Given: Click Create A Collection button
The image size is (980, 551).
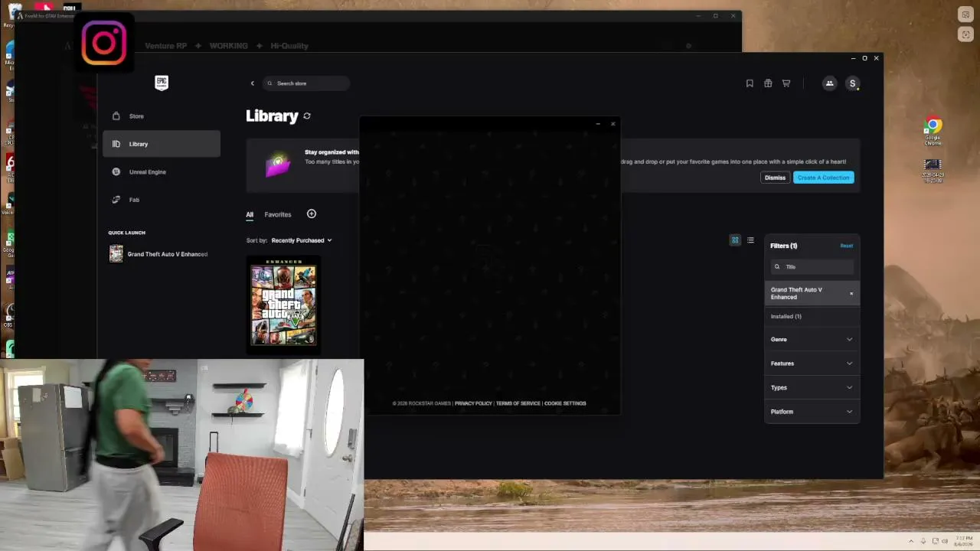Looking at the screenshot, I should tap(823, 178).
